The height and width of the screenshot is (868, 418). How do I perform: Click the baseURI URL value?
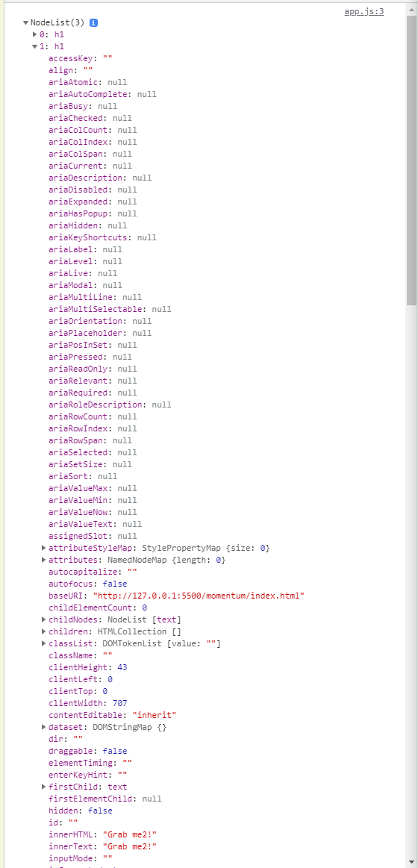pos(199,596)
